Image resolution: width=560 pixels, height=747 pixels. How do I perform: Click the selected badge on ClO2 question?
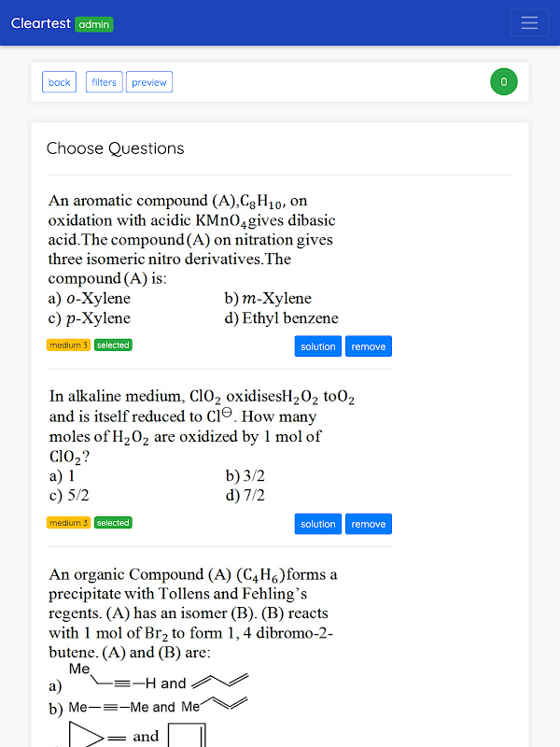[113, 523]
